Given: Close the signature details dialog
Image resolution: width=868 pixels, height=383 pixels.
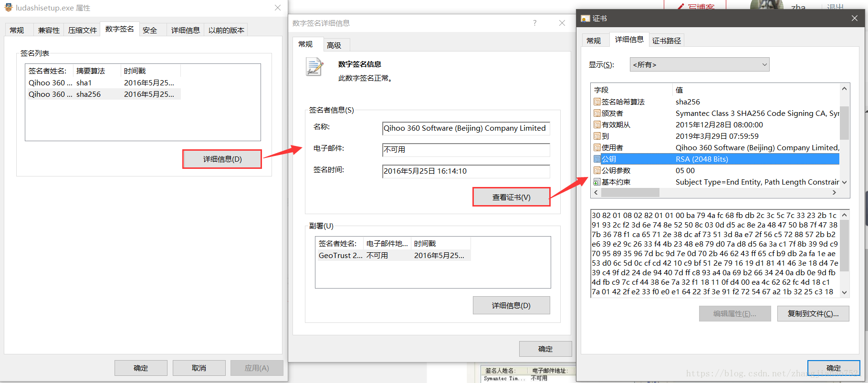Looking at the screenshot, I should [562, 23].
